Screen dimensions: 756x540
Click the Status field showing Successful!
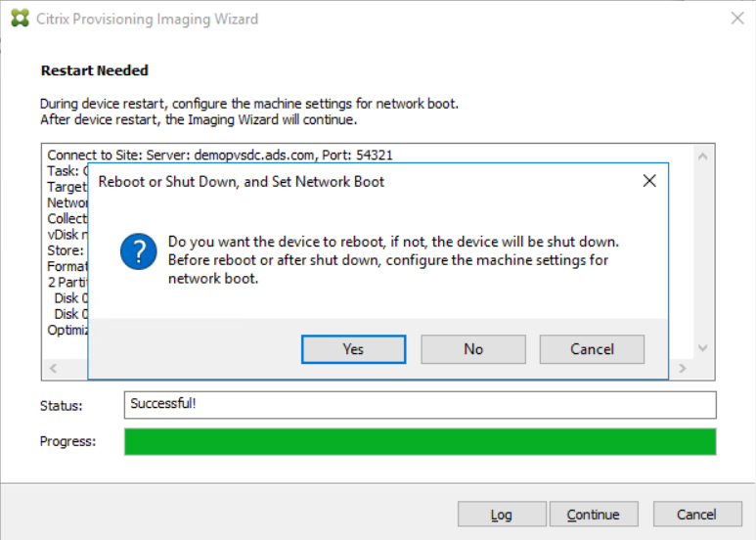(x=420, y=405)
